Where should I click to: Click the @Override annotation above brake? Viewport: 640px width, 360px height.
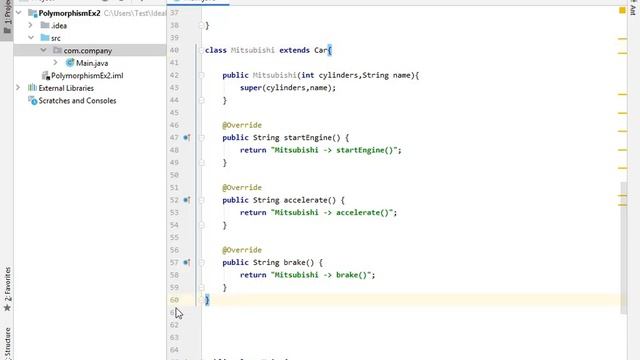242,250
